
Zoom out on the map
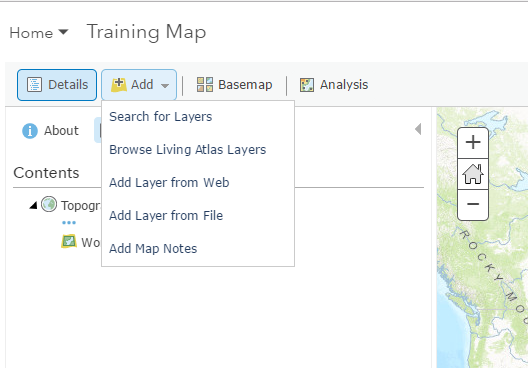(473, 204)
